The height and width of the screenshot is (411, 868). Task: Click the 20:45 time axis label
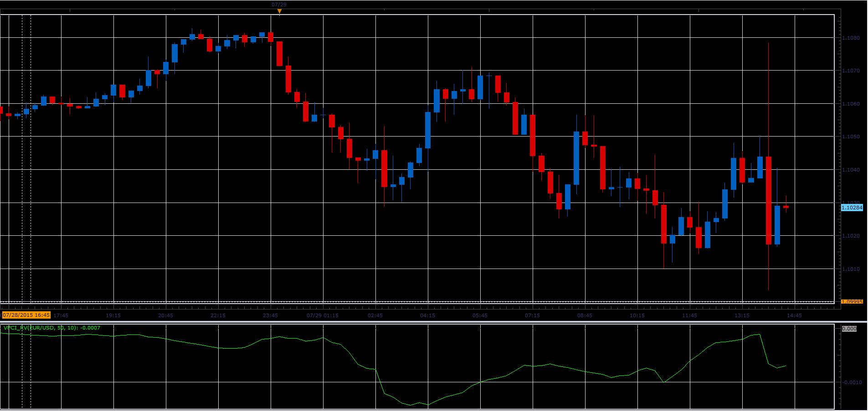point(165,315)
